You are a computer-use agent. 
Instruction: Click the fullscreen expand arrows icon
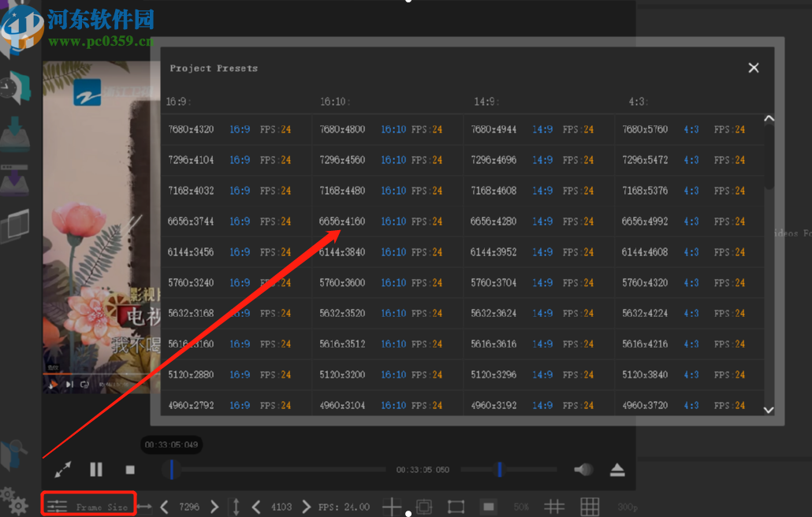pos(63,470)
